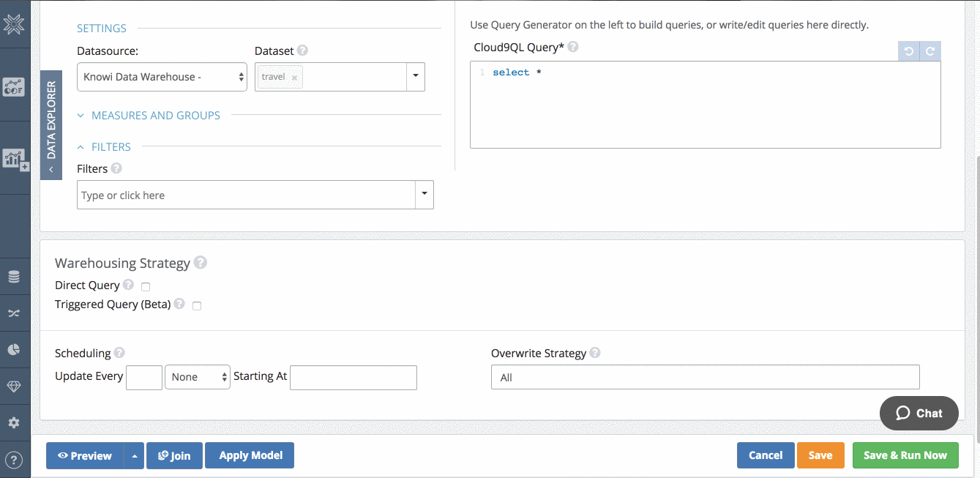980x478 pixels.
Task: Click the Starting At input field
Action: click(x=354, y=377)
